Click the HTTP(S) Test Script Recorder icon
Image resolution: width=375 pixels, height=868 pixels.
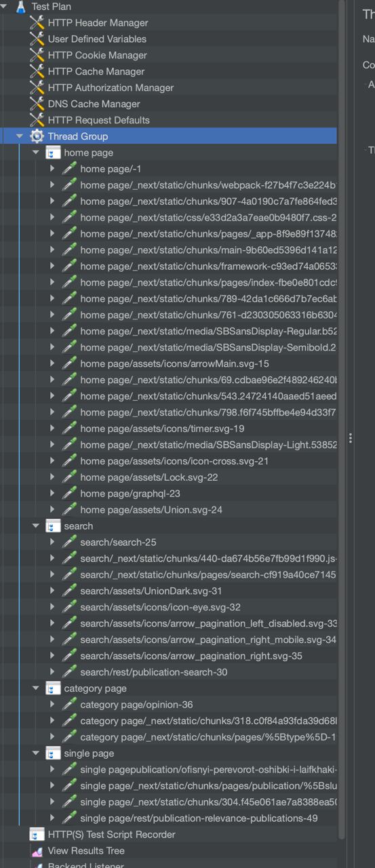coord(37,835)
